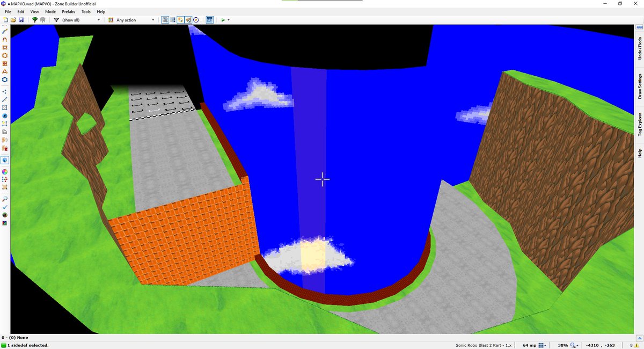Open the color wheel picker icon

5,171
